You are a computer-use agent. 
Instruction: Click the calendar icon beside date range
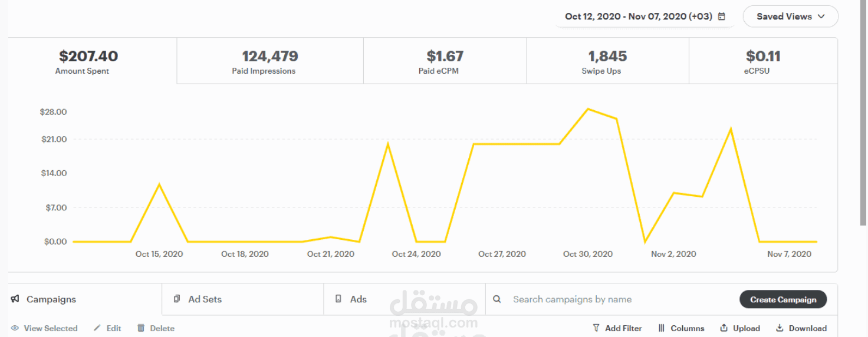[722, 16]
